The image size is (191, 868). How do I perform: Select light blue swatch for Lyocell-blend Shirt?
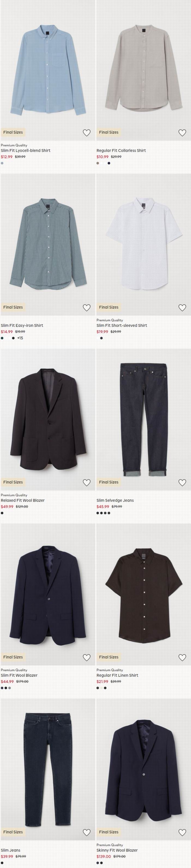(2, 163)
